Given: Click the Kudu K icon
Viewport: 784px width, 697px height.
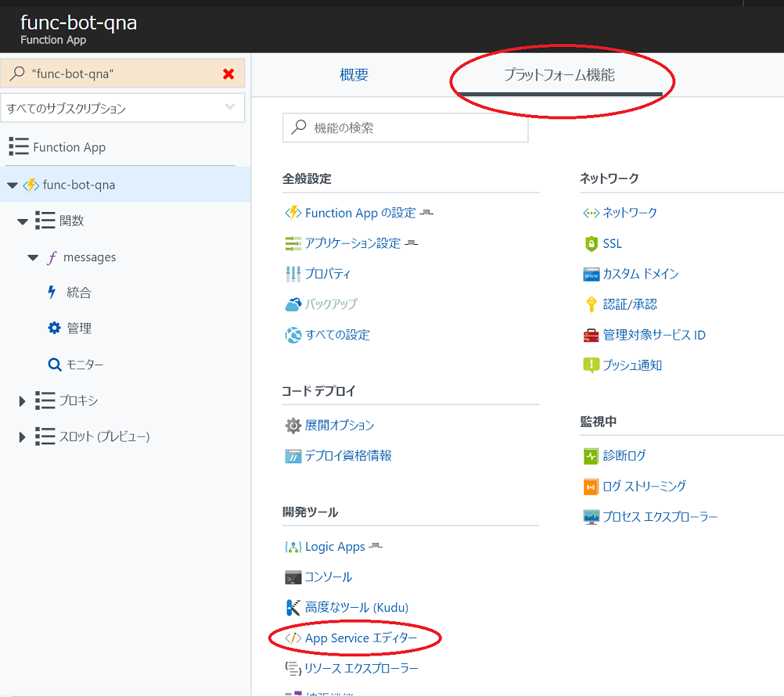Looking at the screenshot, I should (x=293, y=608).
